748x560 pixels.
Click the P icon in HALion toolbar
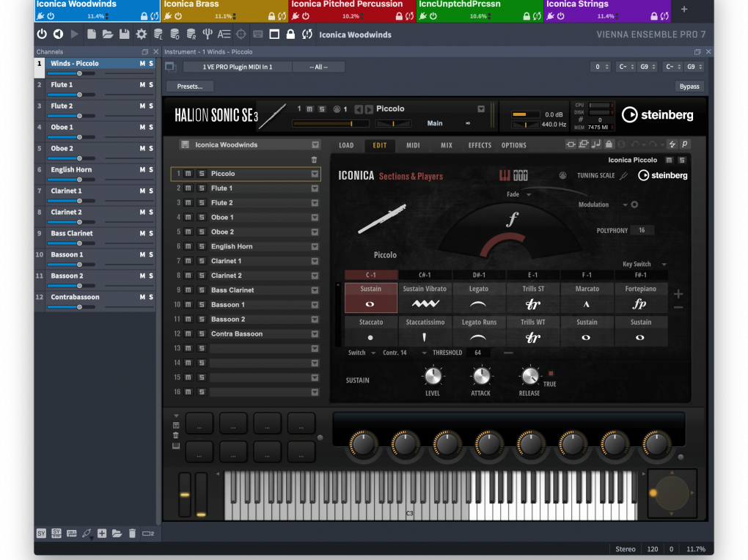pos(684,144)
